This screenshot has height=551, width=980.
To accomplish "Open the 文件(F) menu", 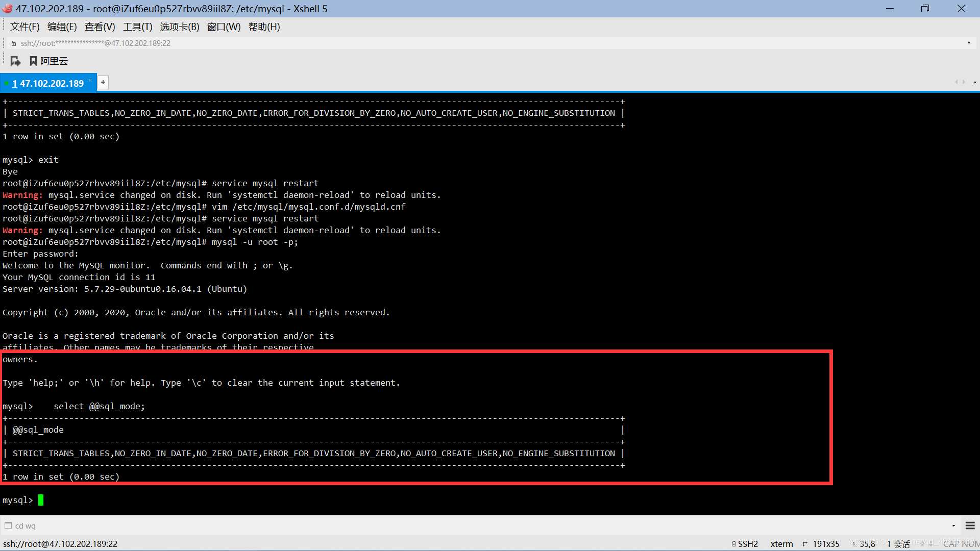I will pos(25,27).
